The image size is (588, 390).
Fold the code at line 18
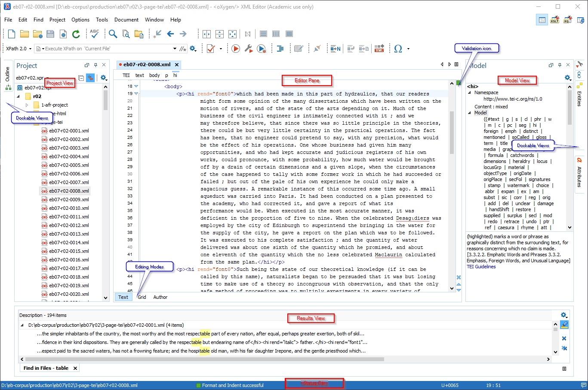[136, 86]
